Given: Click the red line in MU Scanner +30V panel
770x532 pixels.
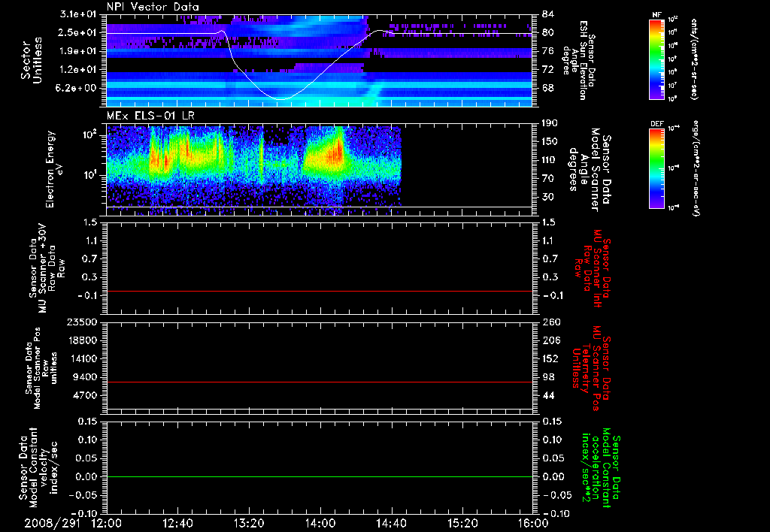Looking at the screenshot, I should click(x=320, y=292).
